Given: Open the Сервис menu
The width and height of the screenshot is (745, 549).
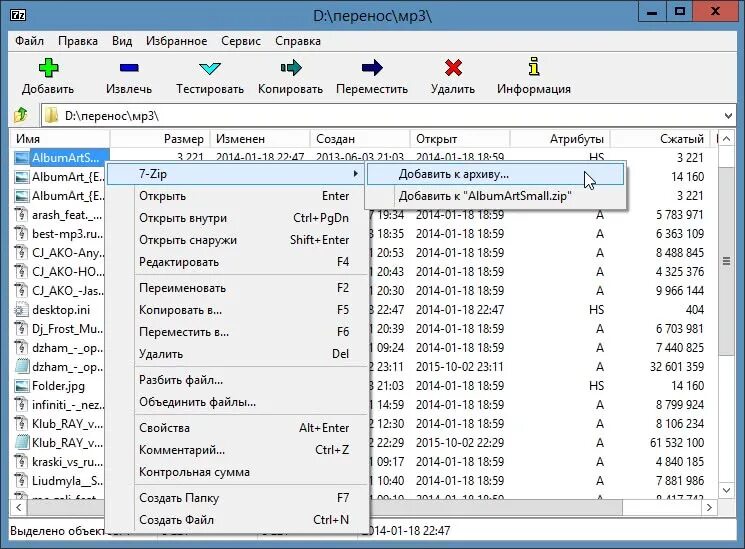Looking at the screenshot, I should 241,41.
